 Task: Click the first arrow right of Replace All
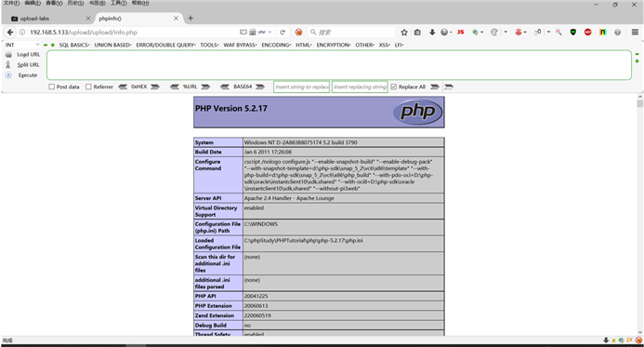pos(435,87)
